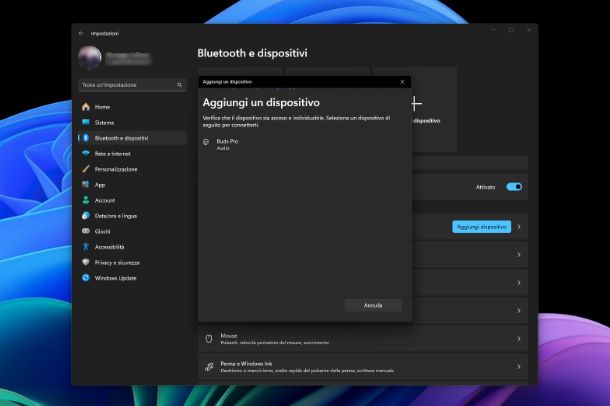Close the Aggiungi un dispositivo dialog
Image resolution: width=610 pixels, height=406 pixels.
[402, 82]
